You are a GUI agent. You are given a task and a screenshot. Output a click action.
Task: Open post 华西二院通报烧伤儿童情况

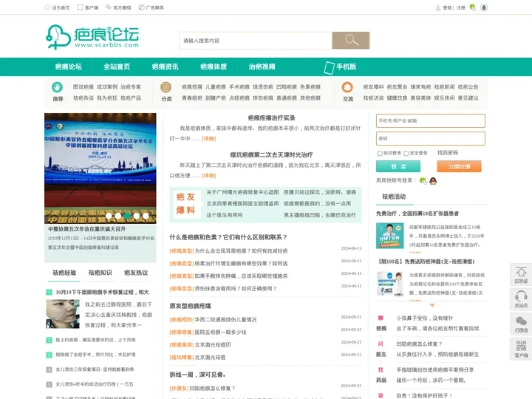tap(225, 320)
